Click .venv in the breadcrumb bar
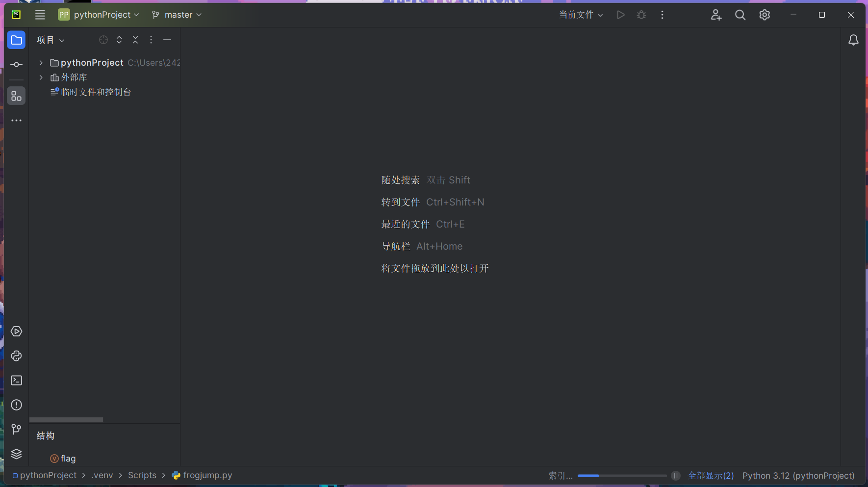 tap(102, 475)
